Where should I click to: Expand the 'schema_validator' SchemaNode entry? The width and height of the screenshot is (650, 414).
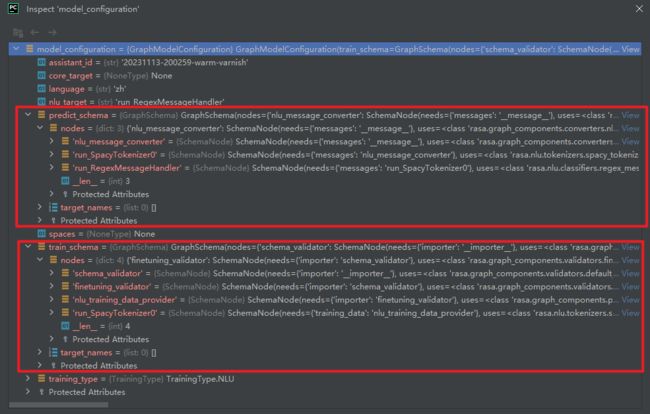pos(52,272)
